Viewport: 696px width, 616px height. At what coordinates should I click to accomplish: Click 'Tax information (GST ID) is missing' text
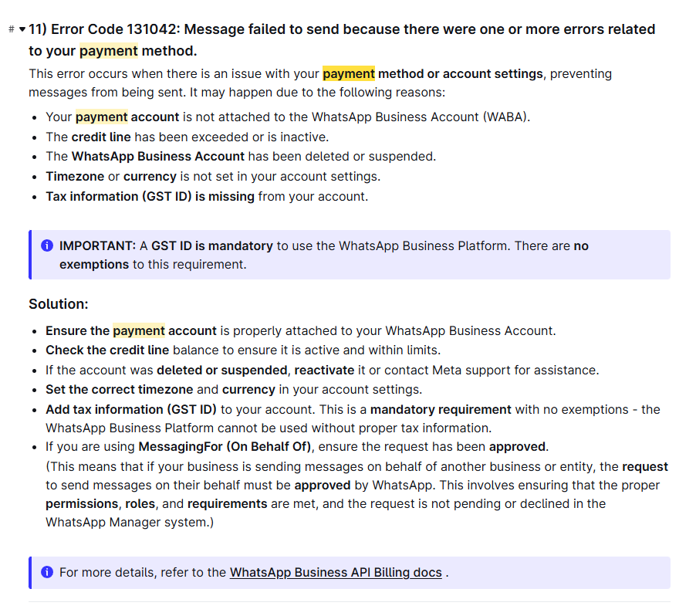150,196
